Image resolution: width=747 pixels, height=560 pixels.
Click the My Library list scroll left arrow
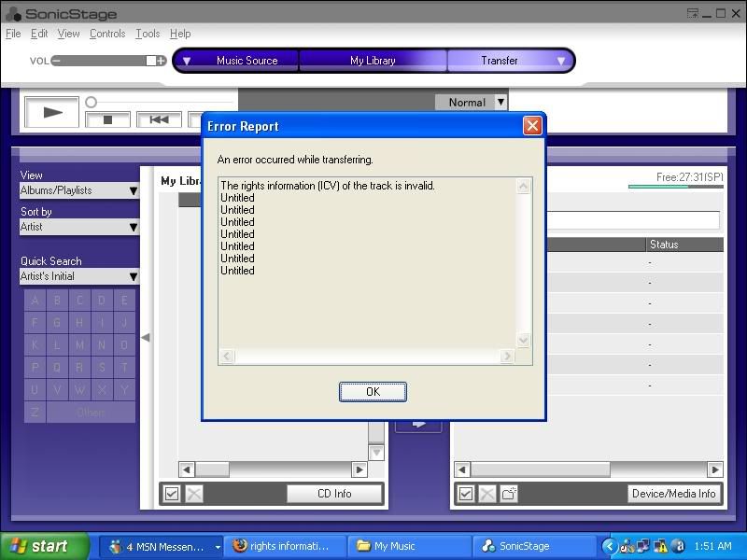(187, 469)
